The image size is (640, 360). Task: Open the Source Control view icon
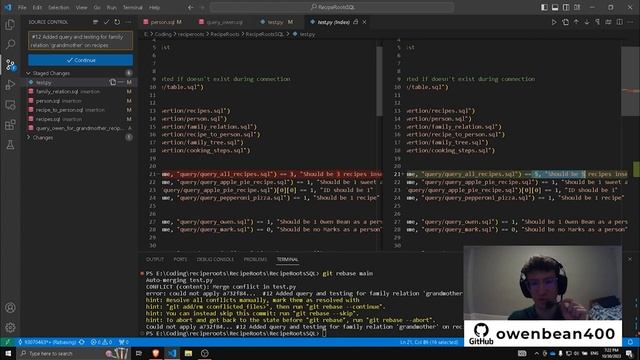coord(10,64)
